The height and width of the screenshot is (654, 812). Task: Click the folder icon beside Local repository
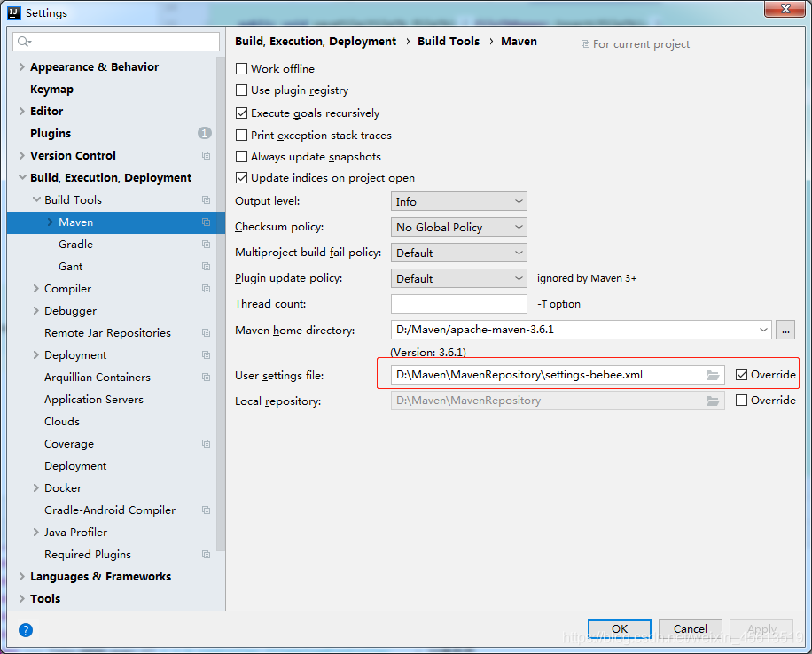pos(713,400)
